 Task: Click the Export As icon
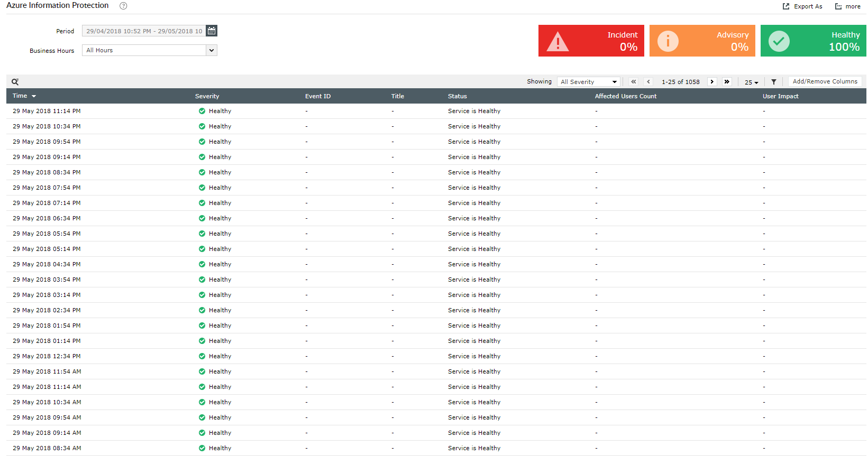pos(786,6)
